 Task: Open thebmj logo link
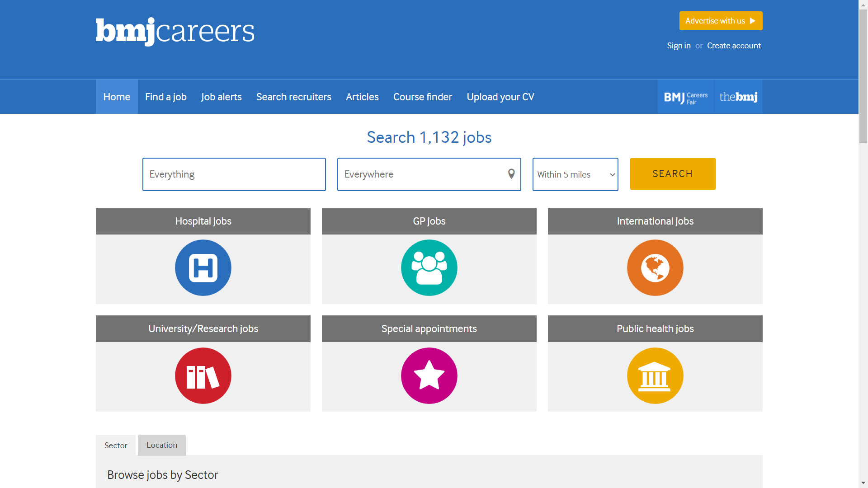[739, 97]
